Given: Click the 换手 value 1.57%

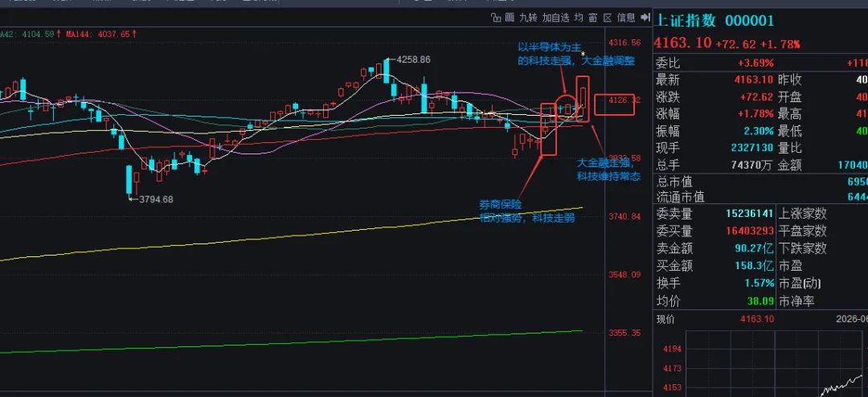Looking at the screenshot, I should (759, 284).
